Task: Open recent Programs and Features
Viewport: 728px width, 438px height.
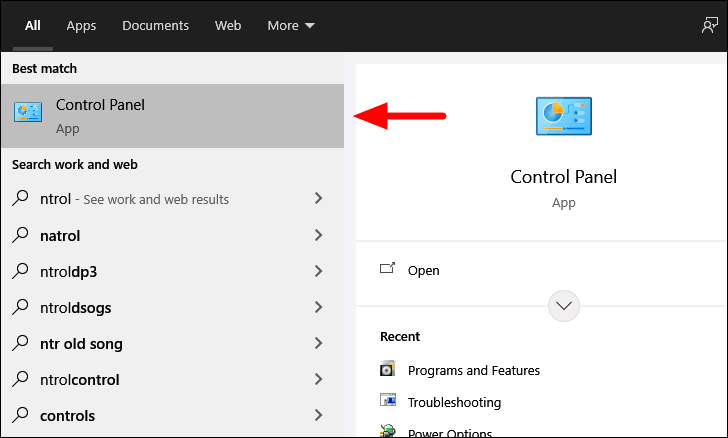Action: coord(474,371)
